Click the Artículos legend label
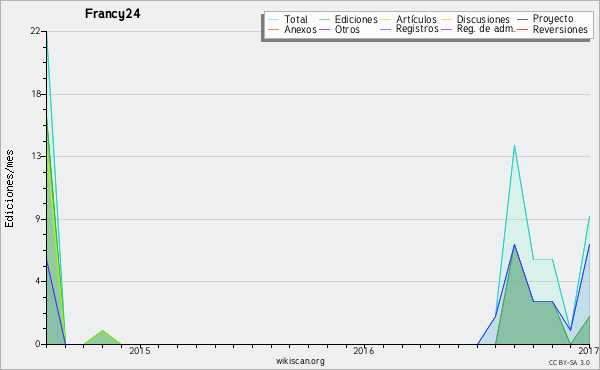 click(x=416, y=19)
